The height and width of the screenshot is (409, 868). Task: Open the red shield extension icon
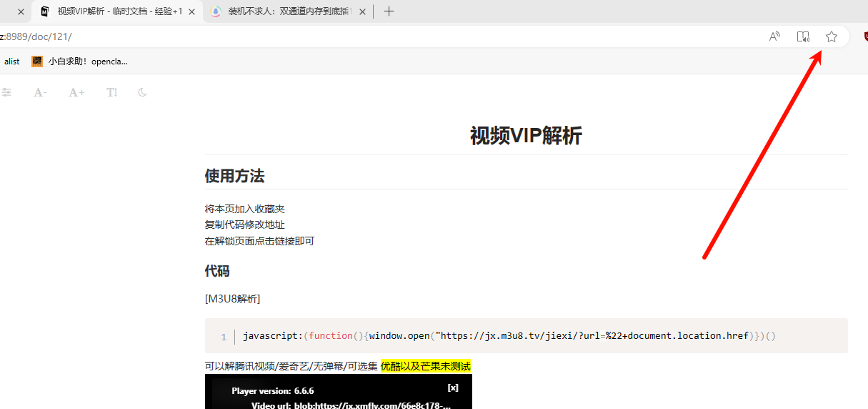coord(863,37)
